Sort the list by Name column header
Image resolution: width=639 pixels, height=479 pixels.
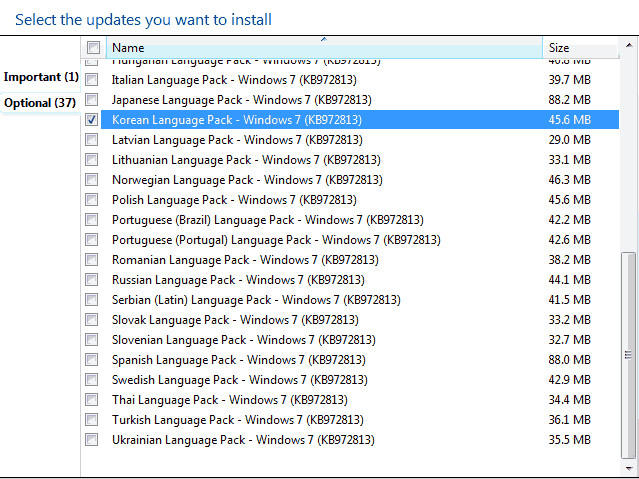click(x=324, y=48)
